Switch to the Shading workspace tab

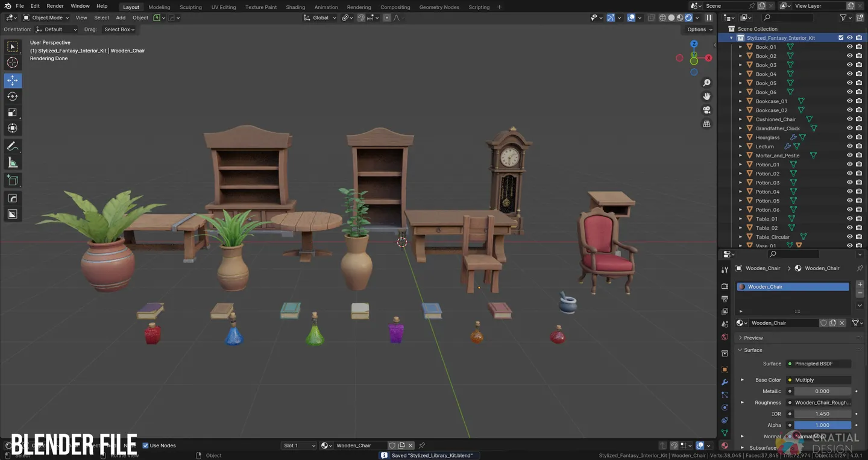click(295, 7)
